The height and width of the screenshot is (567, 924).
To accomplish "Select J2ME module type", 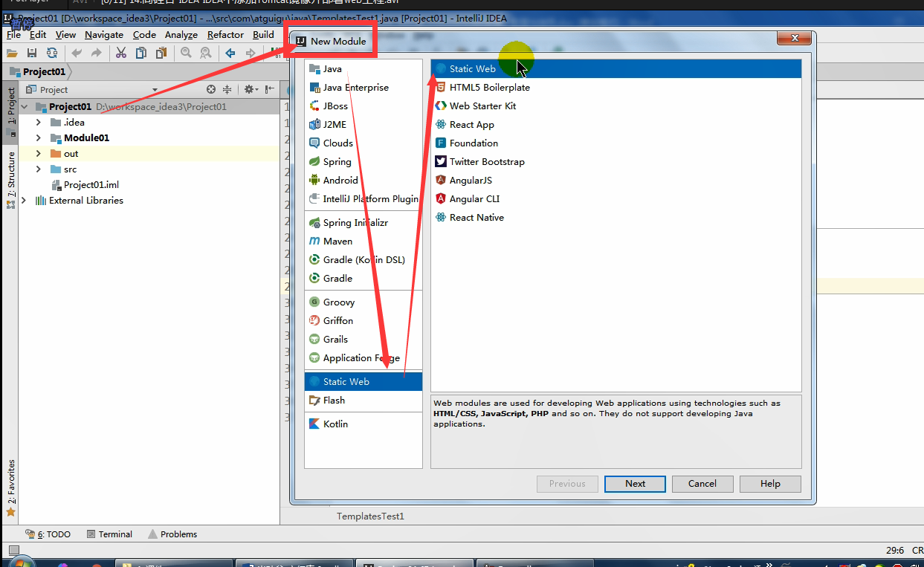I will click(364, 125).
